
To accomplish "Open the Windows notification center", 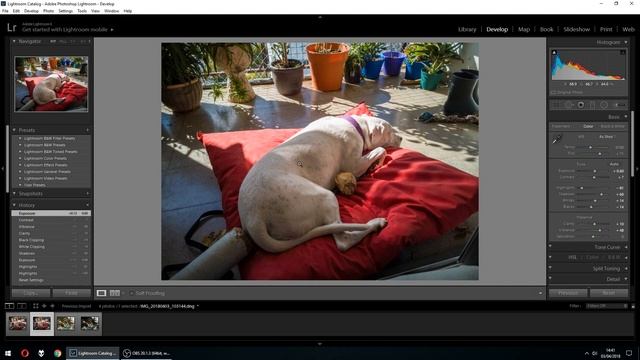I will coord(629,353).
